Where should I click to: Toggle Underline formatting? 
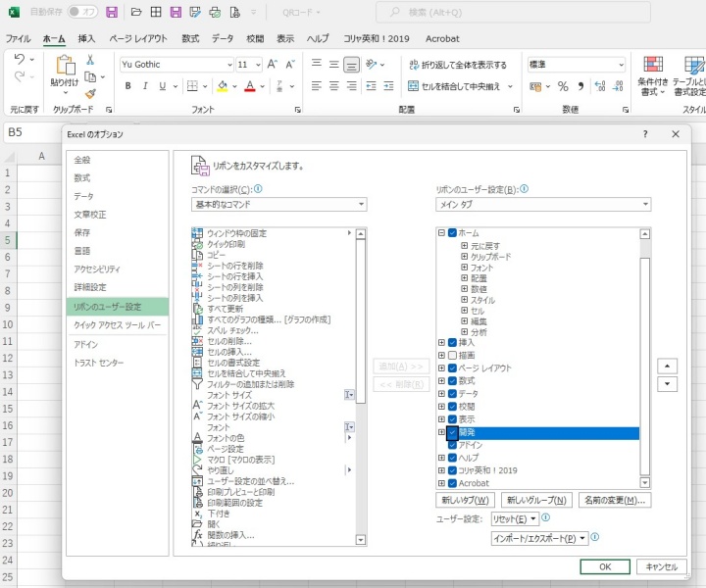point(163,86)
